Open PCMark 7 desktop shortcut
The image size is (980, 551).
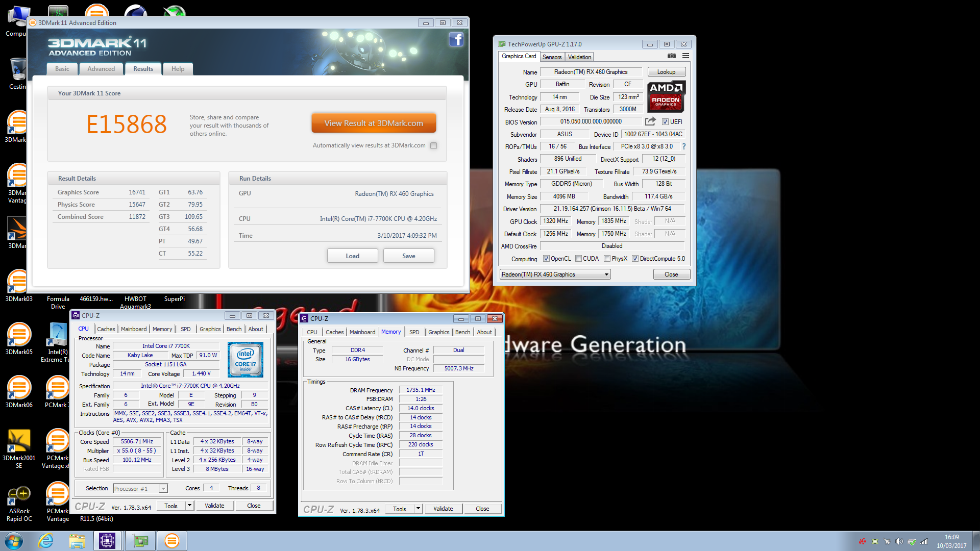[x=57, y=391]
